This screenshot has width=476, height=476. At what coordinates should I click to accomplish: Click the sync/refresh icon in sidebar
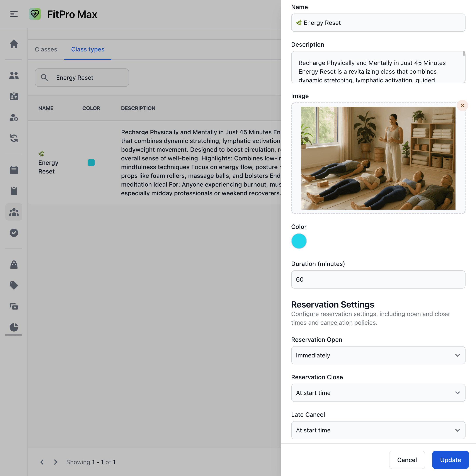(x=14, y=138)
